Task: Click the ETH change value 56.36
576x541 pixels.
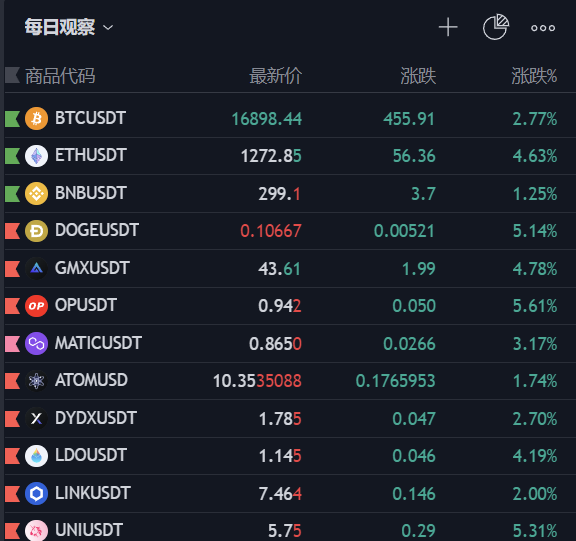Action: click(x=414, y=156)
